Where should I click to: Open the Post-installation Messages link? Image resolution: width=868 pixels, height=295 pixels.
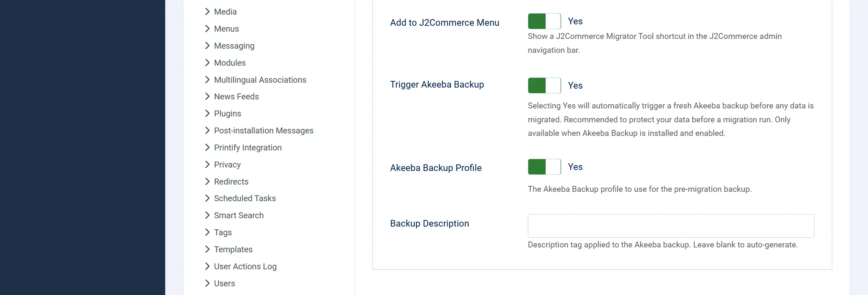[x=264, y=131]
